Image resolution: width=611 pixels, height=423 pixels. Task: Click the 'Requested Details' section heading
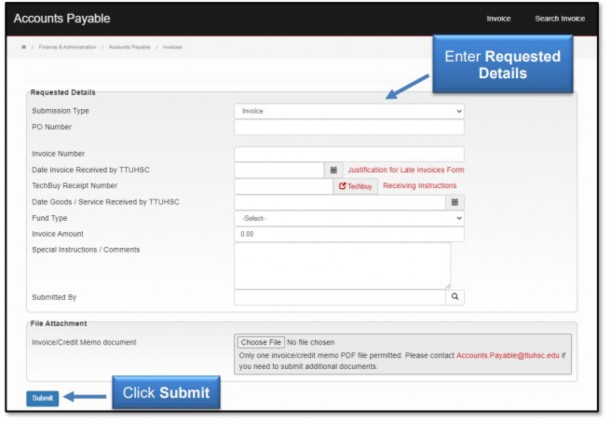(x=63, y=93)
